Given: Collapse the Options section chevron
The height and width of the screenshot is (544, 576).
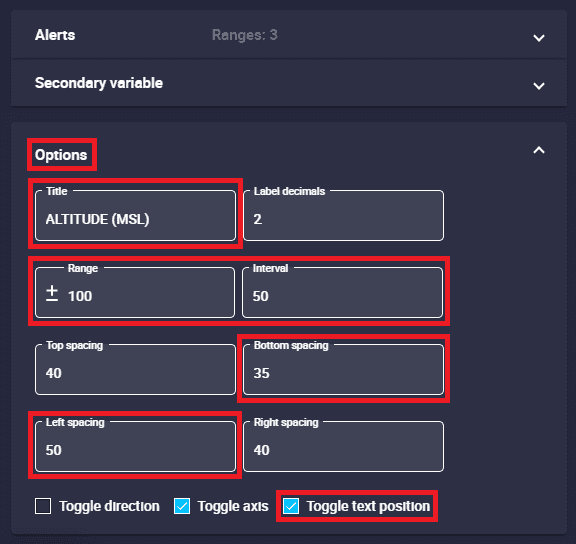Looking at the screenshot, I should 539,150.
